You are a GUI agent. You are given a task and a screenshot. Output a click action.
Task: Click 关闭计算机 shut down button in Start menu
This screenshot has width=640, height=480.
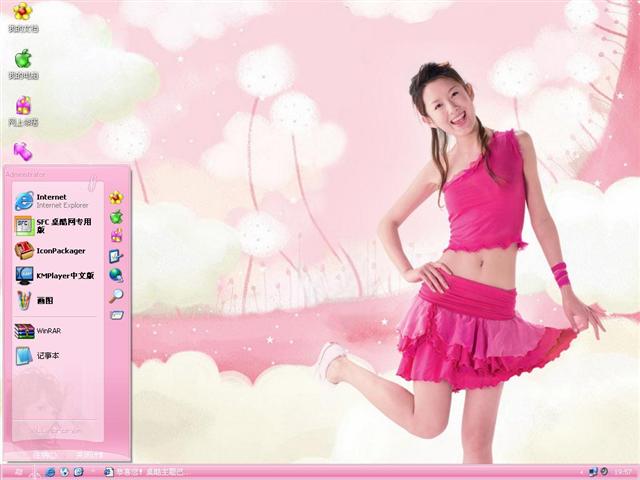[x=89, y=454]
